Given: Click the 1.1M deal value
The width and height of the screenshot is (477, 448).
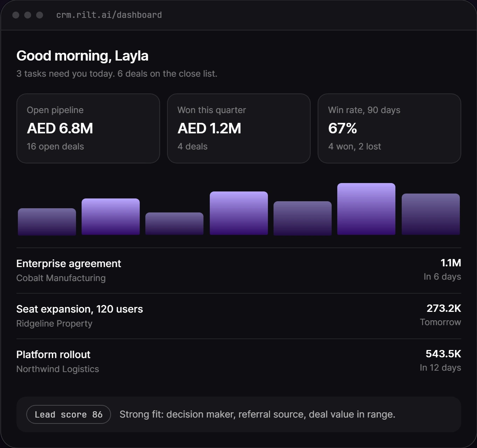Looking at the screenshot, I should (x=451, y=263).
